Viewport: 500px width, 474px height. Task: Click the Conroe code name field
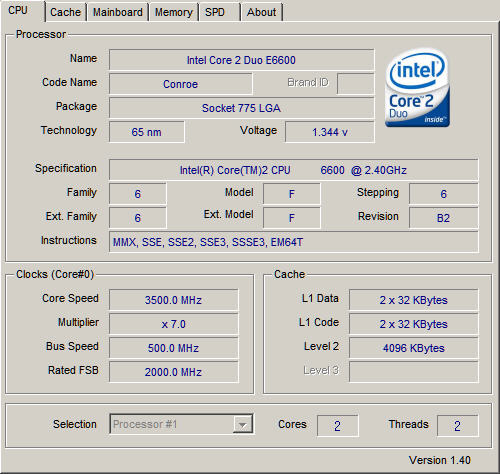click(181, 84)
